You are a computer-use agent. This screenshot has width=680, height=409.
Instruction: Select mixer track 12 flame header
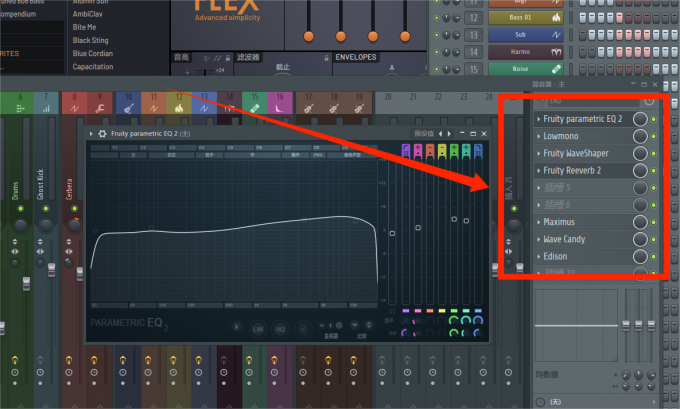click(x=179, y=103)
